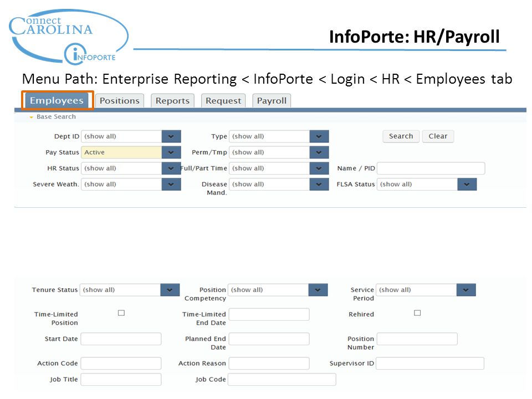The height and width of the screenshot is (399, 532).
Task: Tick the Time-Limited Position checkbox
Action: [x=121, y=313]
